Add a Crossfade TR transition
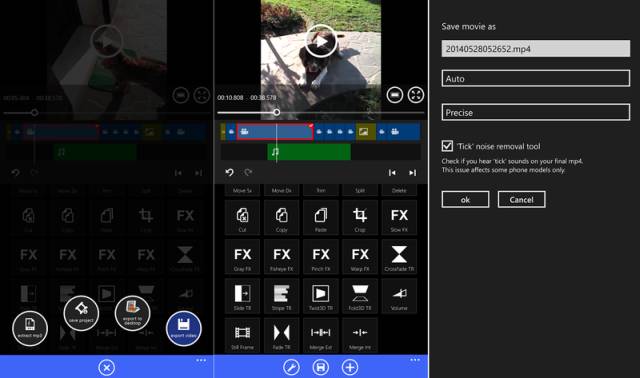The image size is (640, 378). pos(399,256)
